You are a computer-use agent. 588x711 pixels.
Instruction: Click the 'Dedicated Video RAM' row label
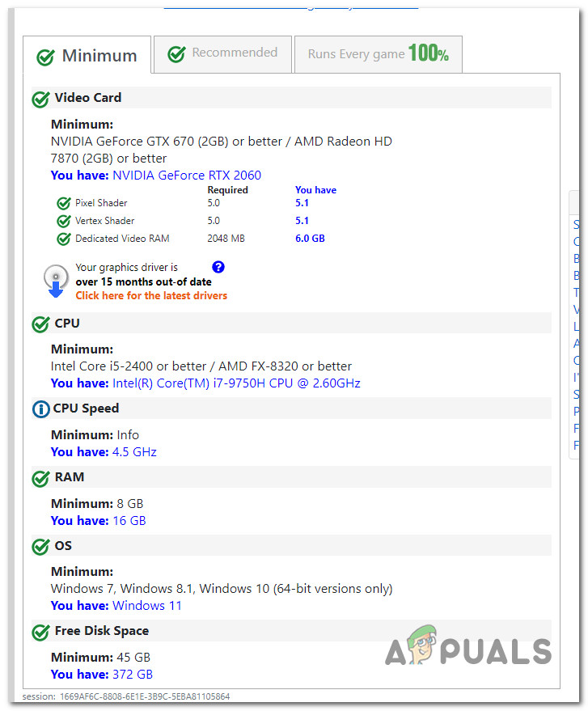pos(122,239)
